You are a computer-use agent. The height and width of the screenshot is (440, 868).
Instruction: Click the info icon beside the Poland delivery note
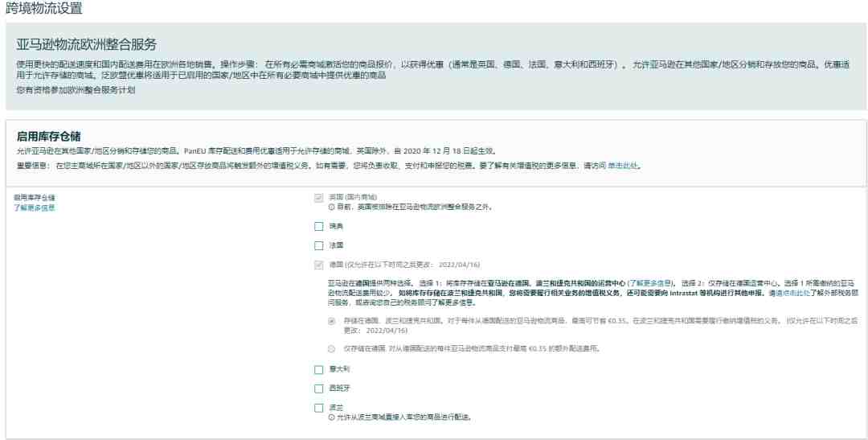331,417
